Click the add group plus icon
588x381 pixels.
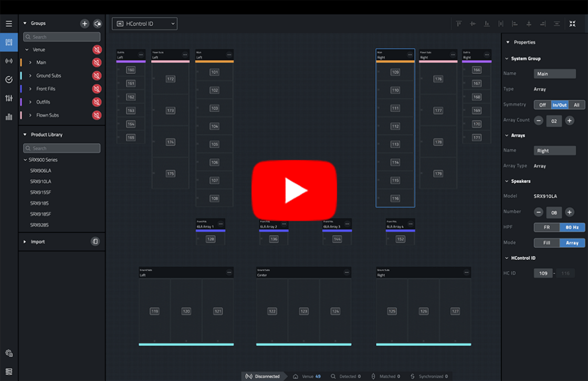(85, 24)
